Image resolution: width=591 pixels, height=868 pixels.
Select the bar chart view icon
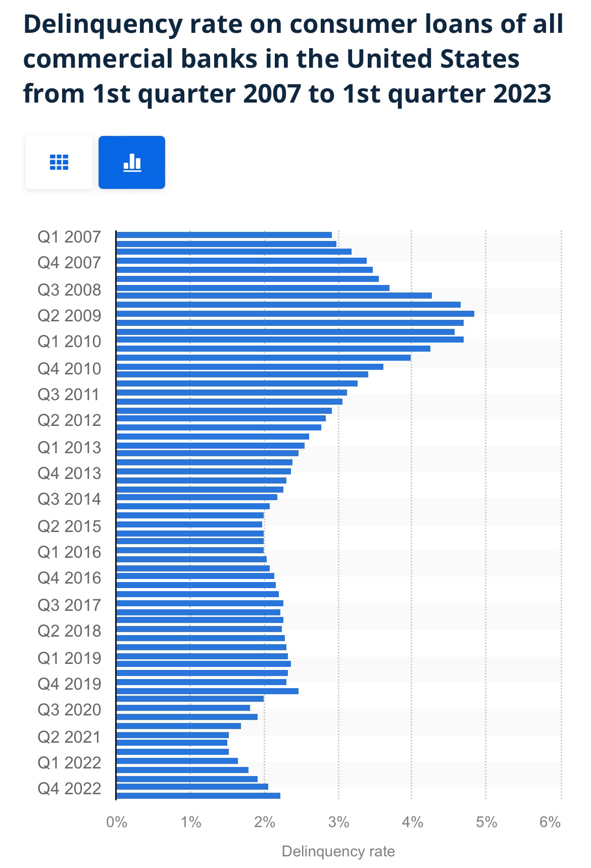[x=132, y=162]
